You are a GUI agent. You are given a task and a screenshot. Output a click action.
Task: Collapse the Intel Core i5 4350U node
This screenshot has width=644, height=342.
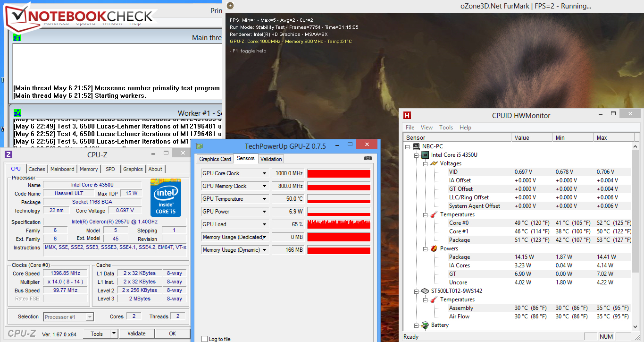[417, 155]
